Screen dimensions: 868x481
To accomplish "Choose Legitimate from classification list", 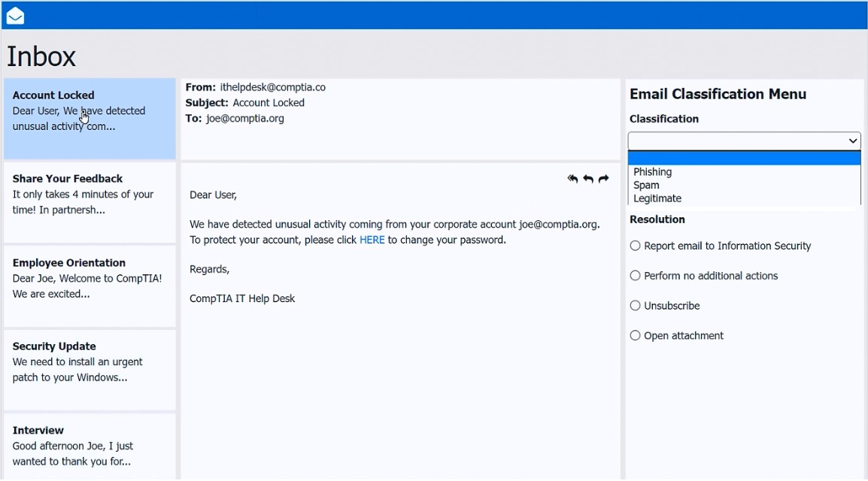I will point(657,198).
